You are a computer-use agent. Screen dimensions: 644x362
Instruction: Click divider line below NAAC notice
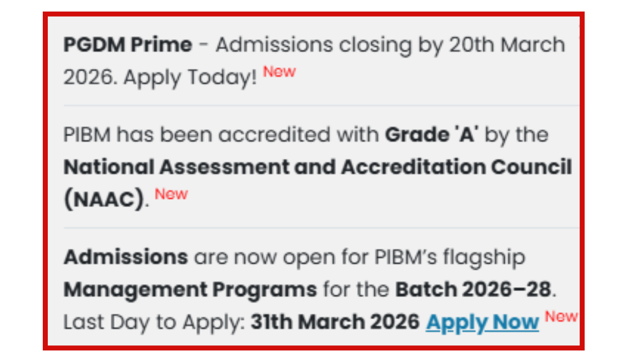click(x=321, y=228)
